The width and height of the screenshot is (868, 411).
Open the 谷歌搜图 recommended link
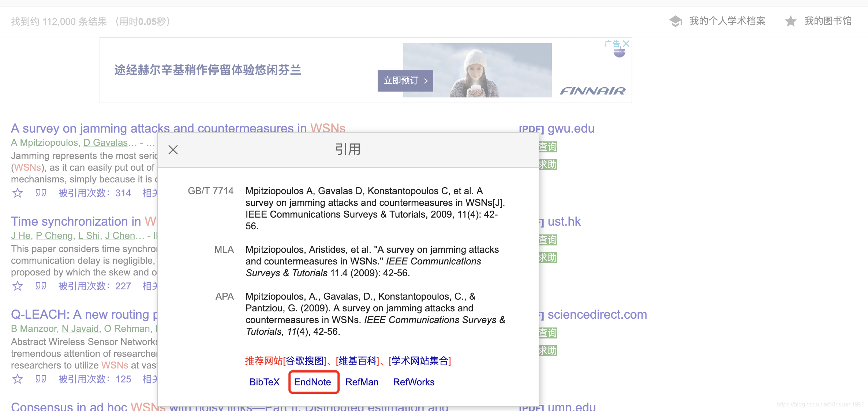(x=306, y=360)
